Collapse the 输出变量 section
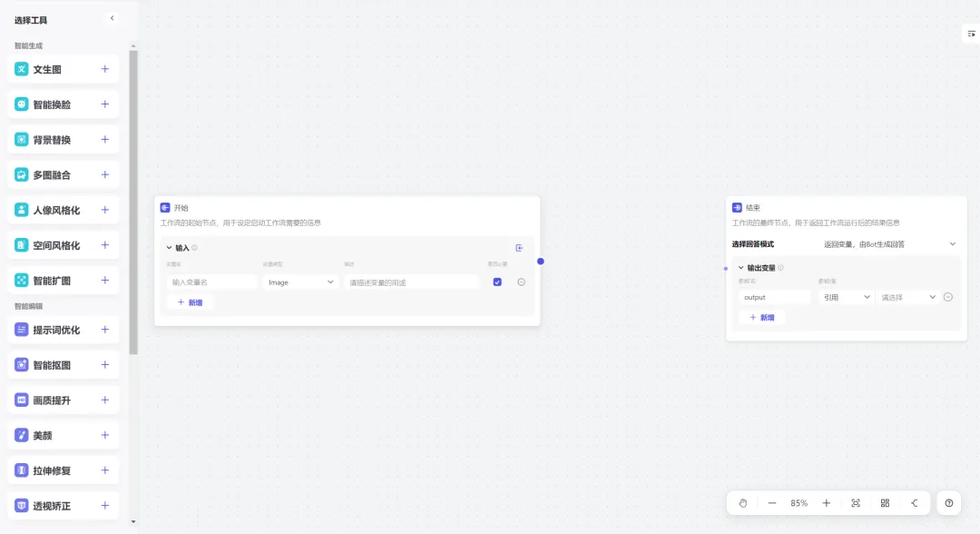The width and height of the screenshot is (980, 534). pyautogui.click(x=740, y=268)
